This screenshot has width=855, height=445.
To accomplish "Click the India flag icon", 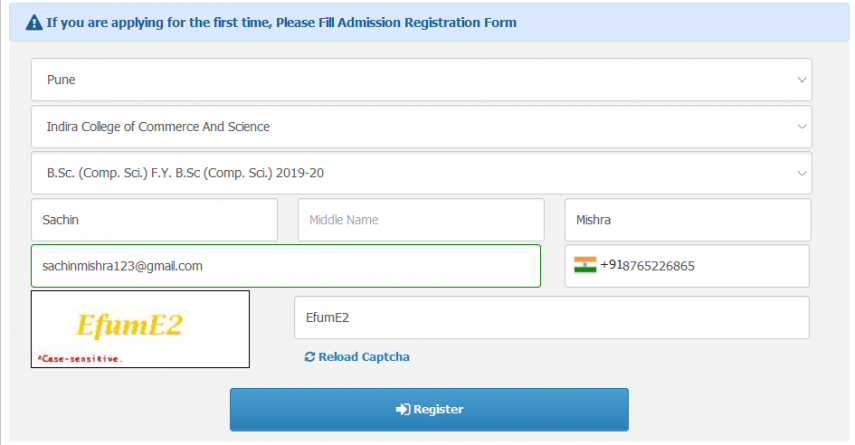I will point(585,265).
